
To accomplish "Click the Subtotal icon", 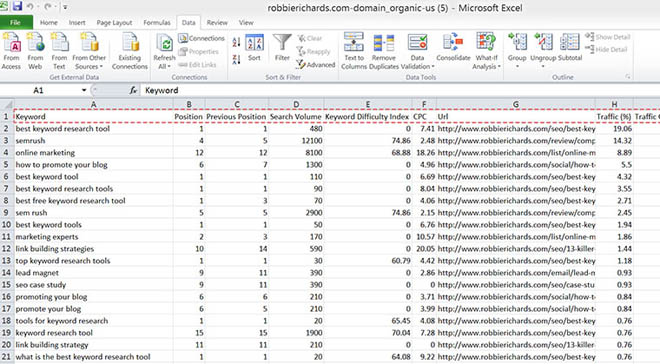I will (570, 42).
